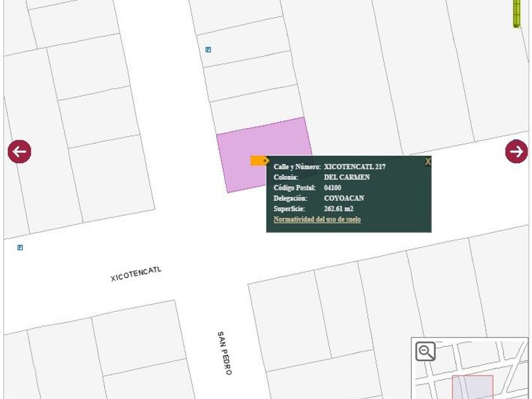This screenshot has height=399, width=532.
Task: Click the XICOTENCATL street label
Action: [136, 274]
